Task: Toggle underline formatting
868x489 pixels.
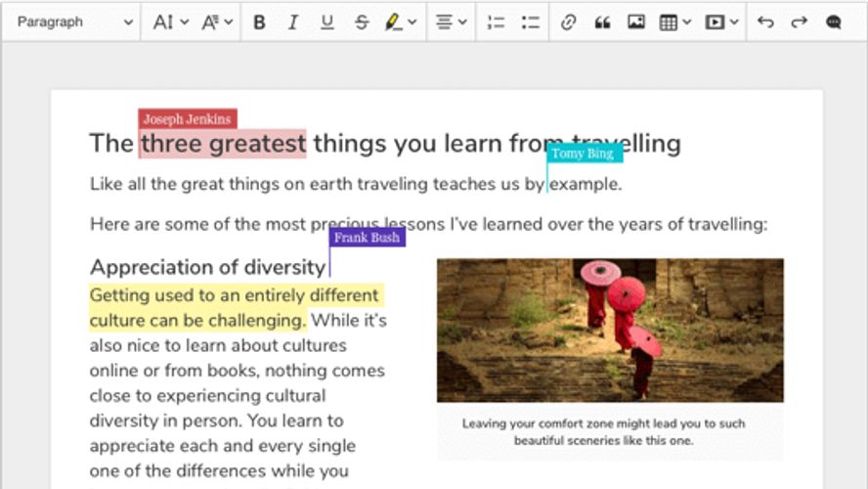Action: pyautogui.click(x=326, y=22)
